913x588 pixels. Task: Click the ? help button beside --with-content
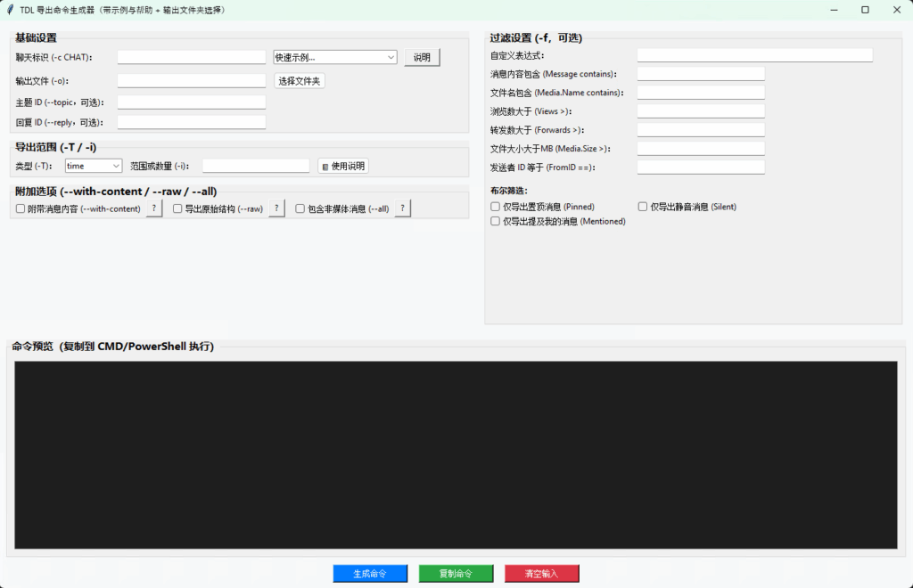pos(154,208)
